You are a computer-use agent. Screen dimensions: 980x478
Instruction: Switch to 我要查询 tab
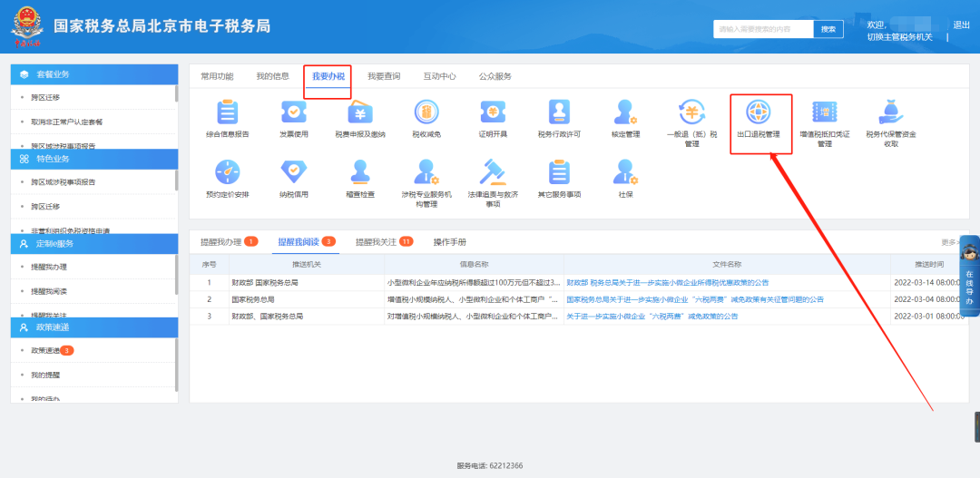coord(384,76)
